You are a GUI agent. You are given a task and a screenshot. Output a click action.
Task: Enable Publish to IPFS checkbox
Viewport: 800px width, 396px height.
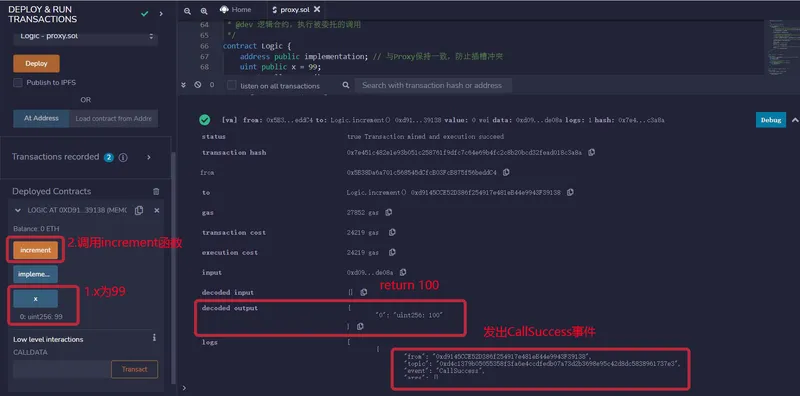[18, 83]
